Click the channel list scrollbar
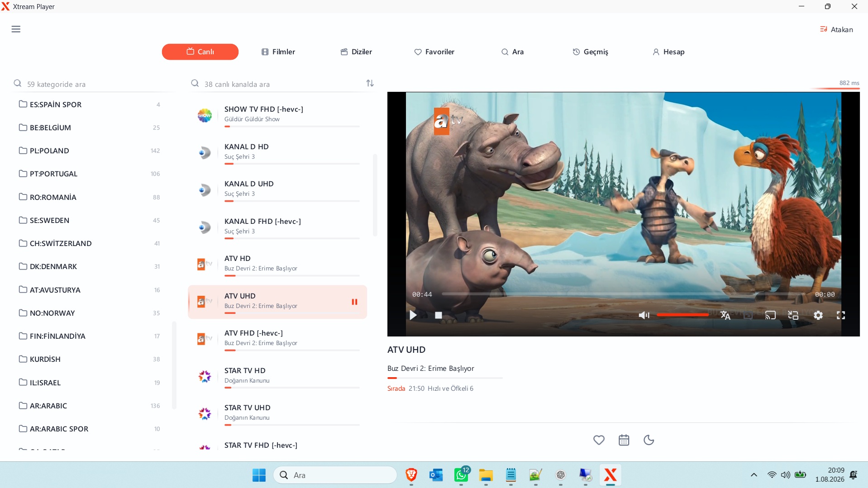The image size is (868, 488). 375,194
